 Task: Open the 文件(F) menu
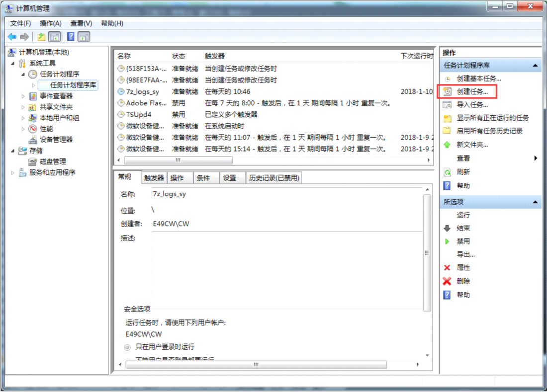tap(20, 23)
